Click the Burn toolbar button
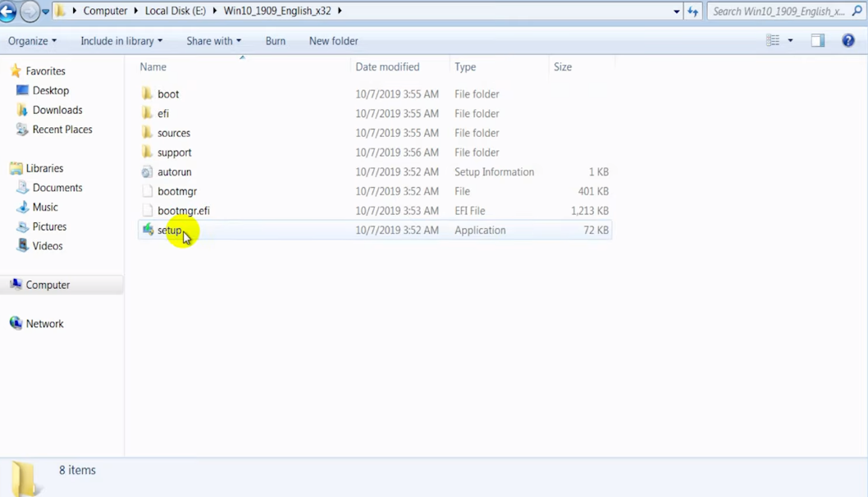This screenshot has height=497, width=868. coord(276,41)
